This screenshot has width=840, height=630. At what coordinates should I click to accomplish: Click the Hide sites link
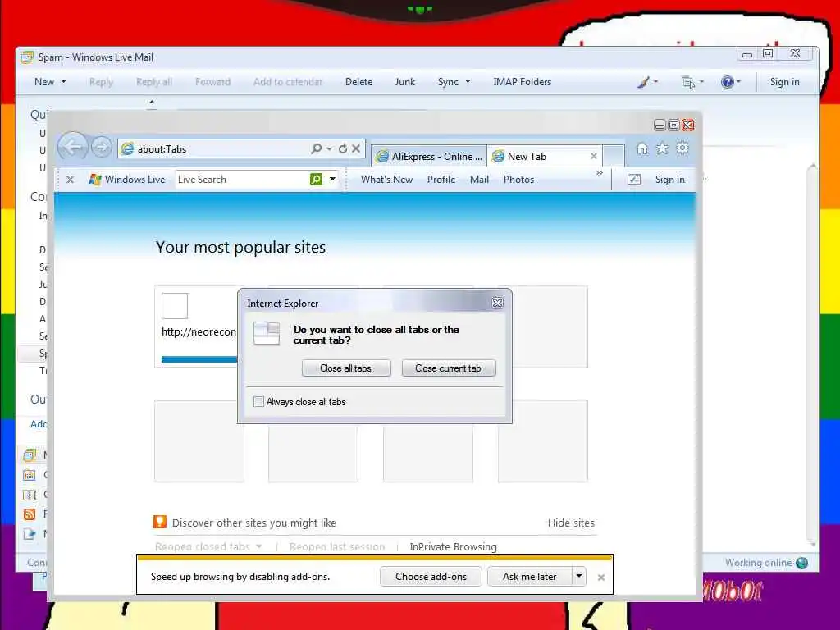click(x=571, y=523)
